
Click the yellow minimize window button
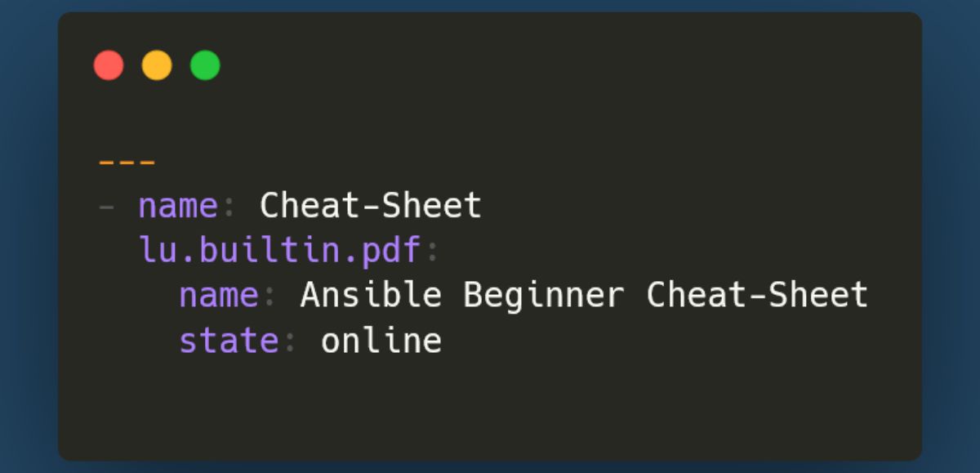point(157,65)
